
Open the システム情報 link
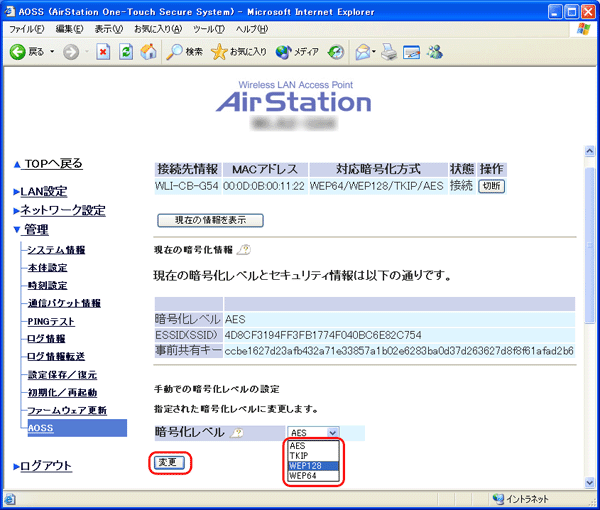point(56,250)
